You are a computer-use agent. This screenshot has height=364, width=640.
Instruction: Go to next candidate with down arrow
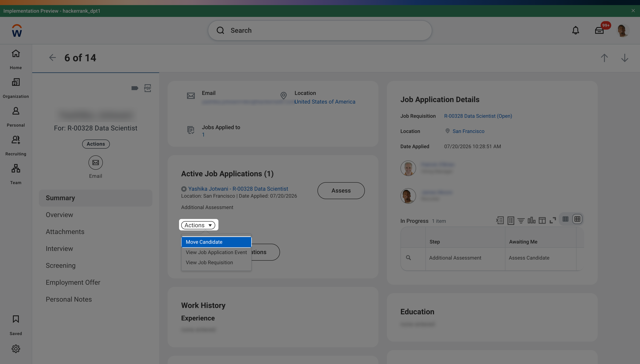click(625, 58)
